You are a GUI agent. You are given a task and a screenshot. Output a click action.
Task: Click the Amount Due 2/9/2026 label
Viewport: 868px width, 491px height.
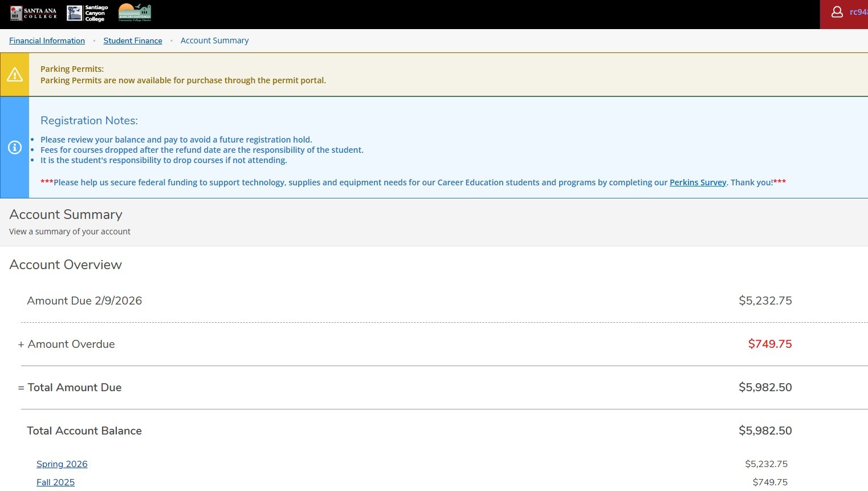click(x=84, y=301)
